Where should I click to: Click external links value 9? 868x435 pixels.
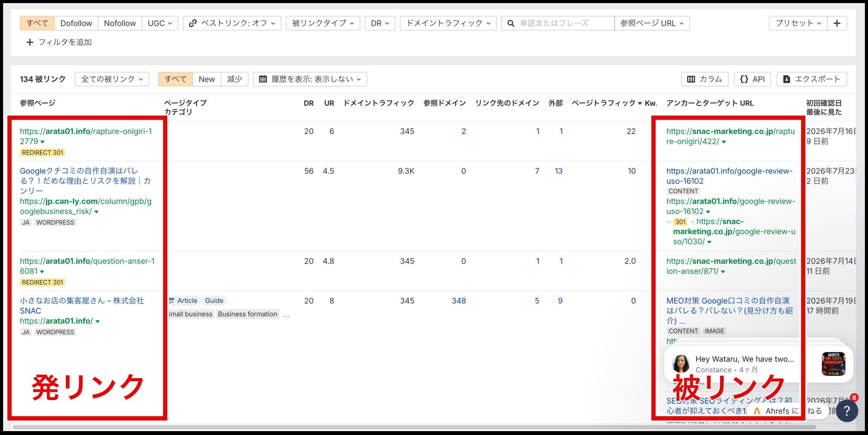560,301
